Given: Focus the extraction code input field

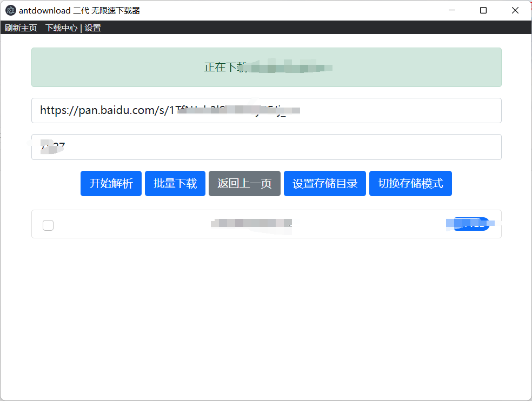Looking at the screenshot, I should 267,147.
